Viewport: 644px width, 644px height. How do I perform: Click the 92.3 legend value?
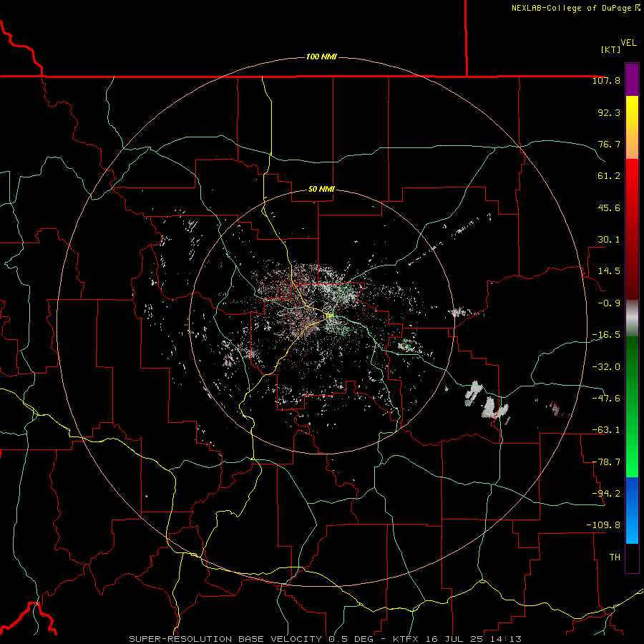[x=609, y=112]
